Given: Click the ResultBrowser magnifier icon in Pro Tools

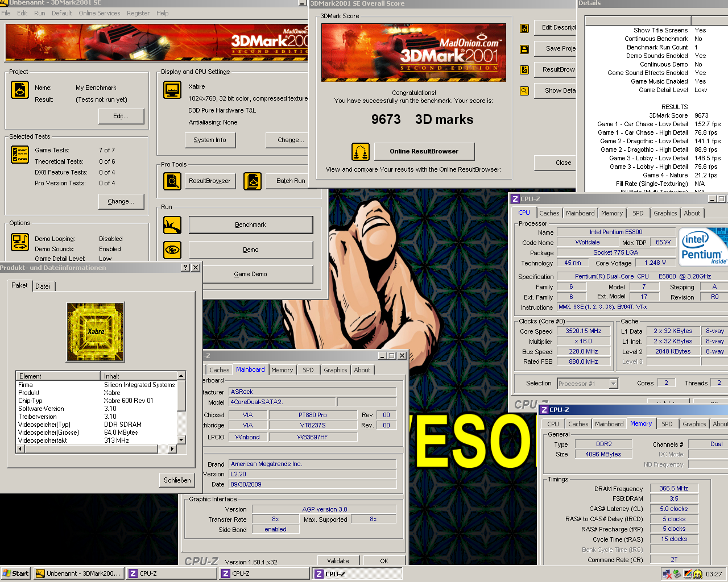Looking at the screenshot, I should (172, 181).
